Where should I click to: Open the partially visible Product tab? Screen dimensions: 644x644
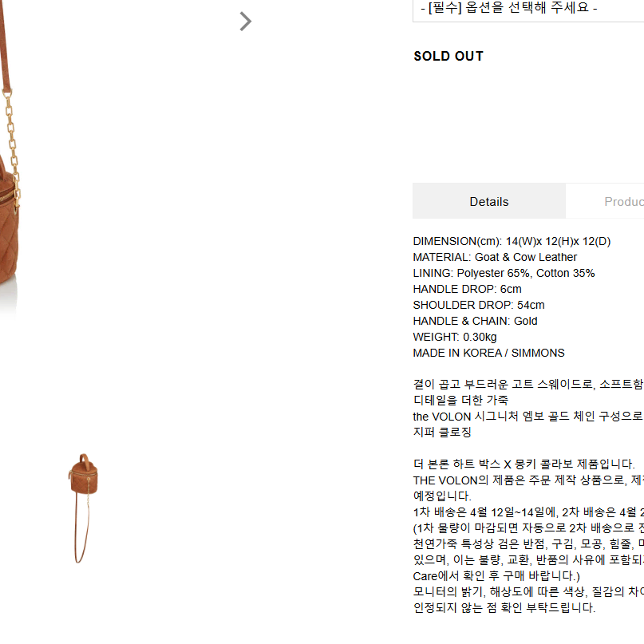(x=605, y=201)
